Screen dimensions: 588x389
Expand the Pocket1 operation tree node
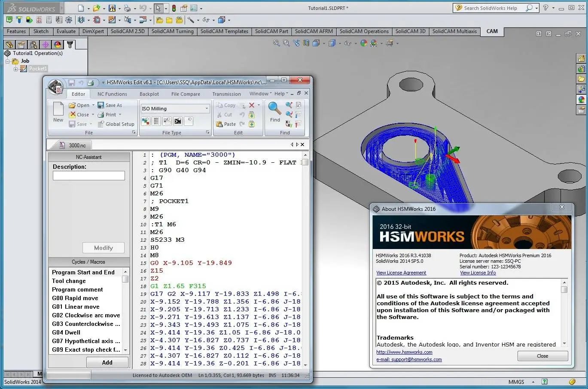click(x=16, y=69)
